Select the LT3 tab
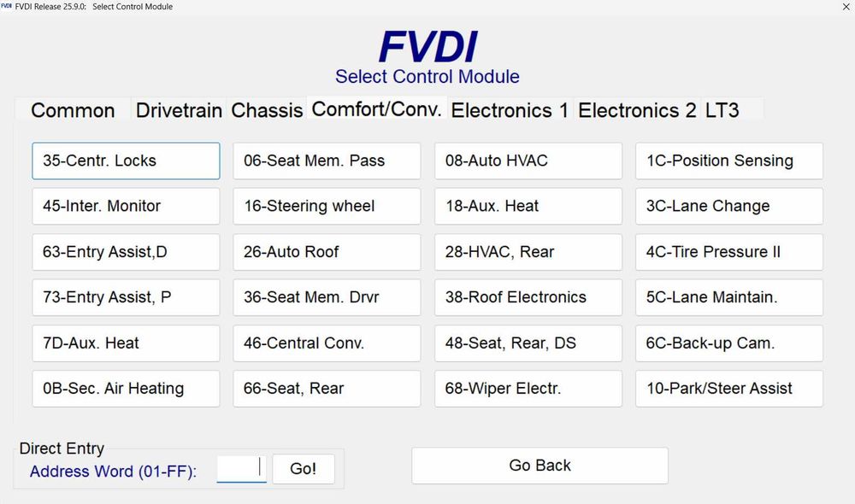855x504 pixels. [x=722, y=110]
